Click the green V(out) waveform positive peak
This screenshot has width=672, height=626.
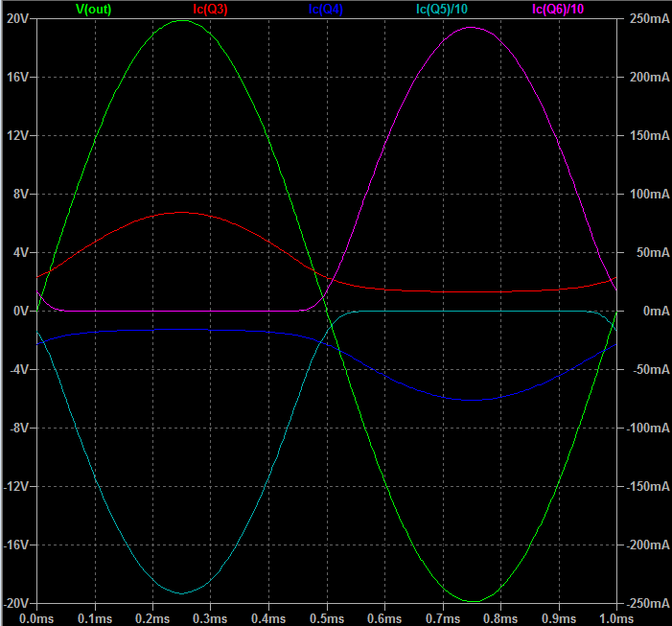coord(182,20)
